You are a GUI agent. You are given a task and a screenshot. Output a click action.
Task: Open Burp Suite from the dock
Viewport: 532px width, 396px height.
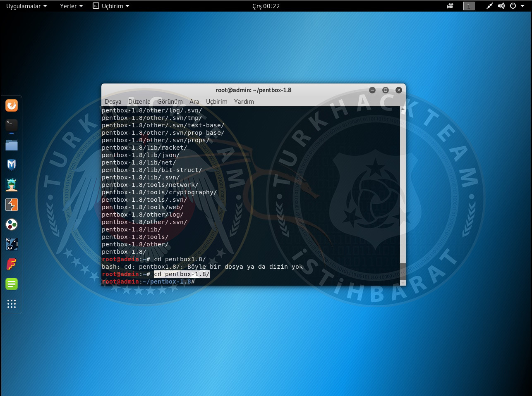[12, 205]
